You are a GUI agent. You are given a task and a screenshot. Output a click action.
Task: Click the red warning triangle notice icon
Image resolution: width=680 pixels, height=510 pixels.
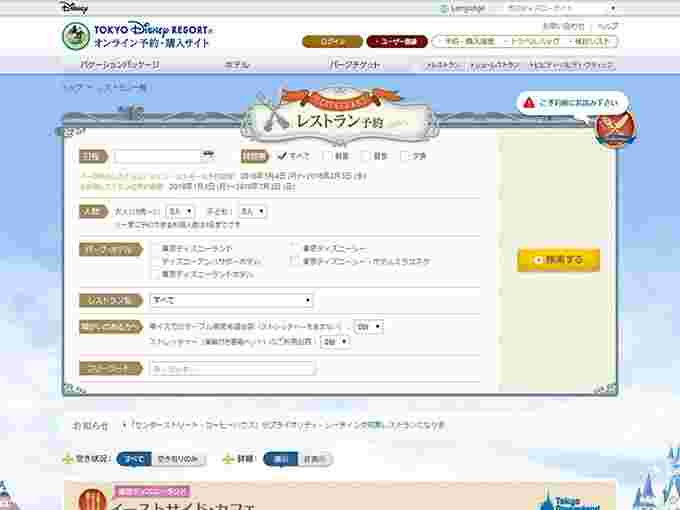[x=529, y=103]
